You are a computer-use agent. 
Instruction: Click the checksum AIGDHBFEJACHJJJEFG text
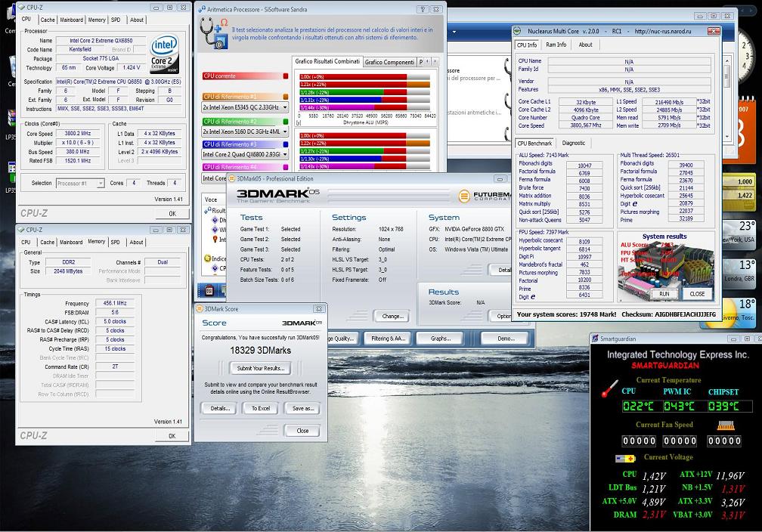685,314
